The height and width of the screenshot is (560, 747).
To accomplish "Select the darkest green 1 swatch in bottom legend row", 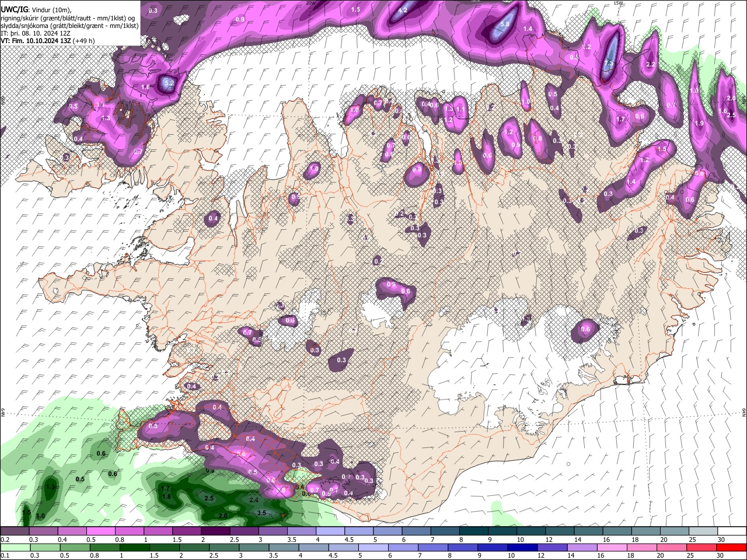I will (135, 547).
